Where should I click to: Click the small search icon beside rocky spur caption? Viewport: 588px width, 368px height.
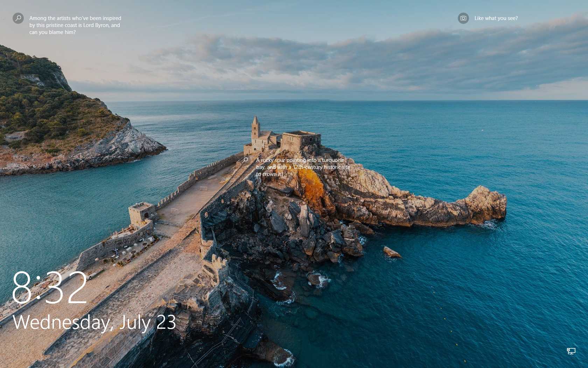(245, 160)
